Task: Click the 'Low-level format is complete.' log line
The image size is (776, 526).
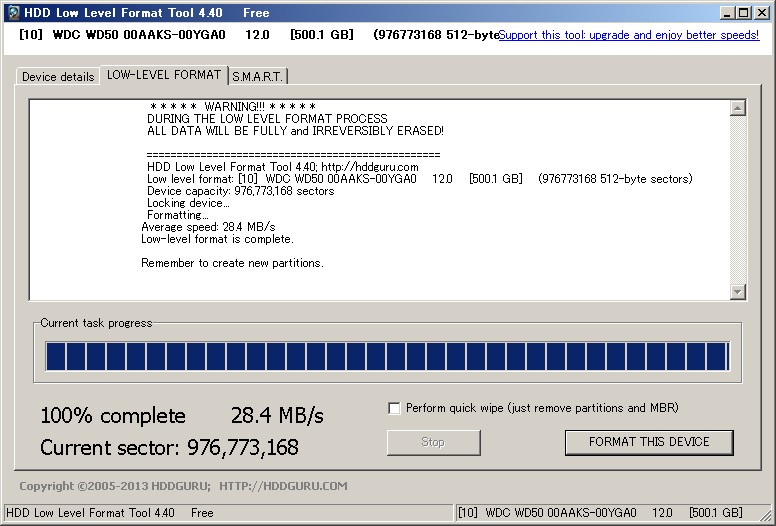Action: coord(217,239)
